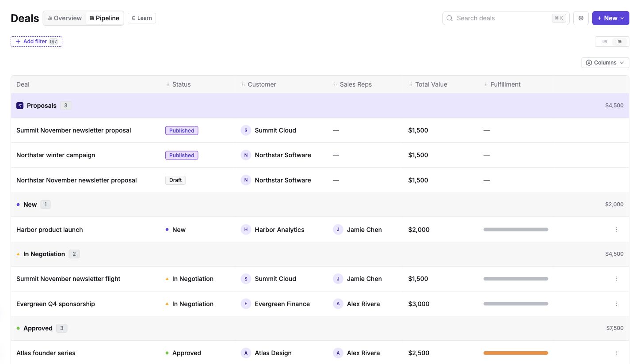The width and height of the screenshot is (640, 364).
Task: Click the drag handle of Customer column
Action: click(x=243, y=84)
